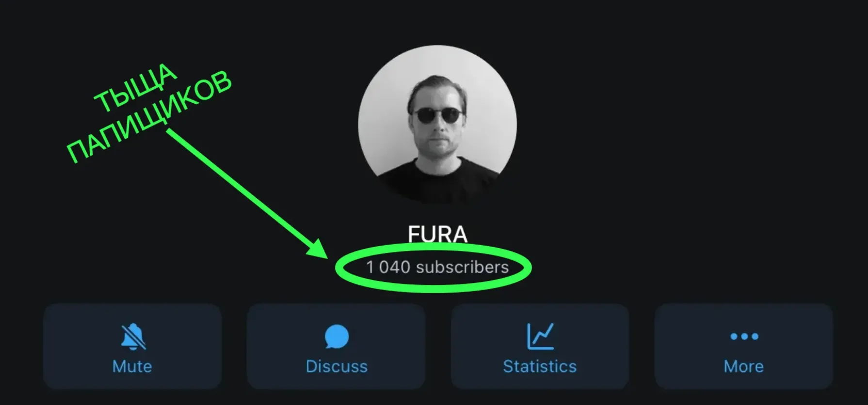Image resolution: width=868 pixels, height=405 pixels.
Task: View channel analytics via Statistics button
Action: [x=540, y=346]
